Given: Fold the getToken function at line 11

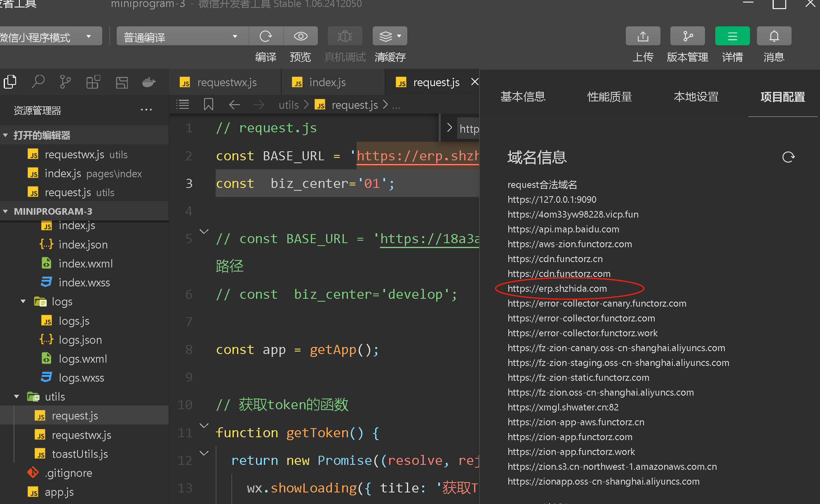Looking at the screenshot, I should (x=204, y=425).
